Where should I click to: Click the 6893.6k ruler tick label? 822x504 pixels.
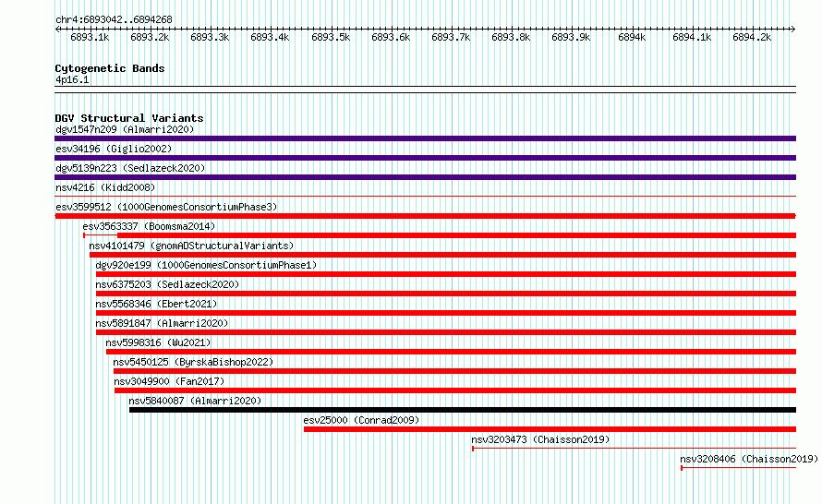coord(391,38)
